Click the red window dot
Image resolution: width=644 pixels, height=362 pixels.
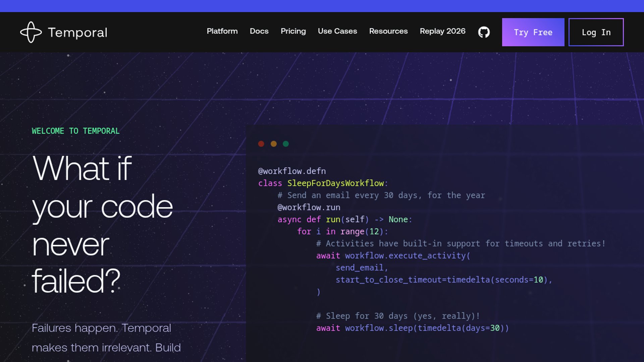[261, 144]
